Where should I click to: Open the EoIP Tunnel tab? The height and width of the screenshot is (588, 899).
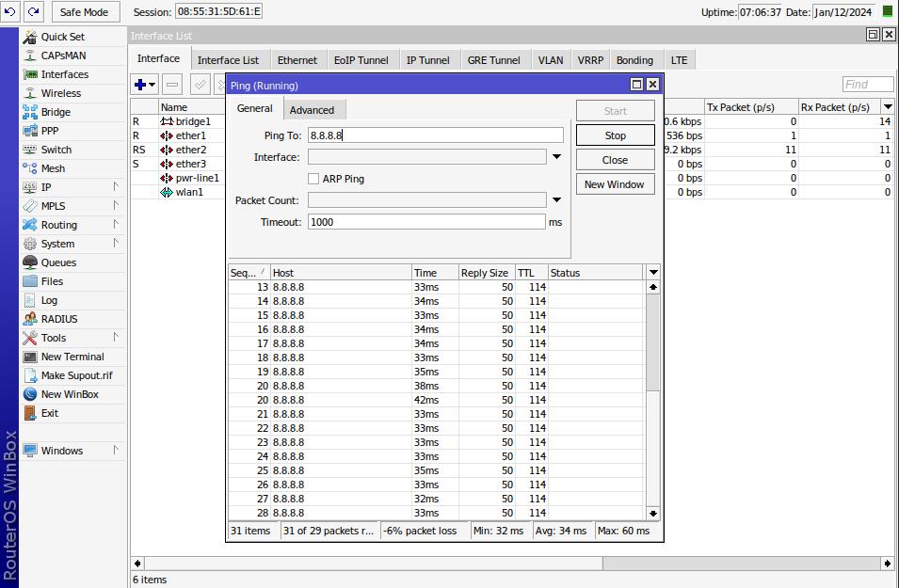(x=361, y=60)
